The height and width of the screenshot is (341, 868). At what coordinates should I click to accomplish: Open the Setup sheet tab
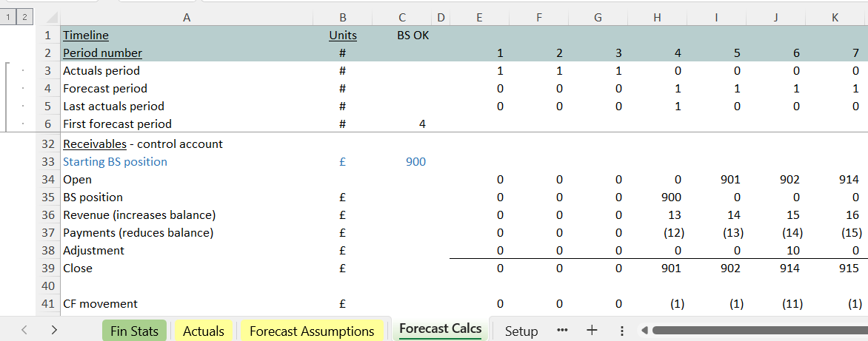coord(521,331)
